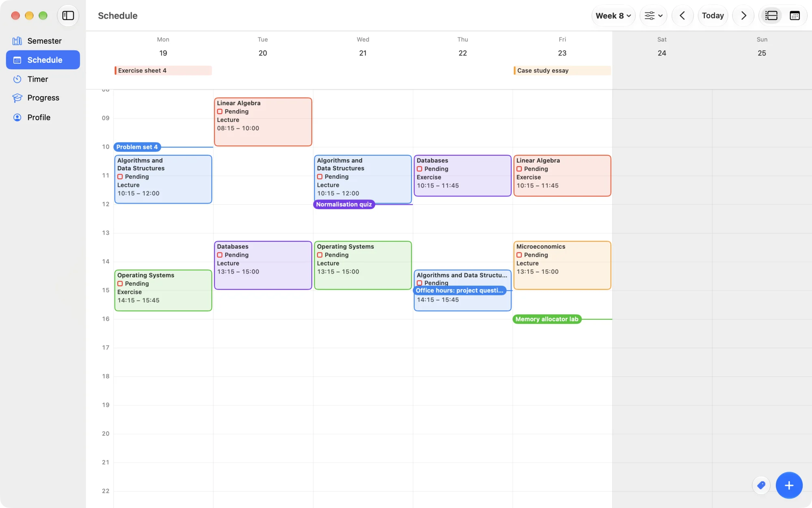Screen dimensions: 812x508
Task: Go to the next week
Action: (x=743, y=16)
